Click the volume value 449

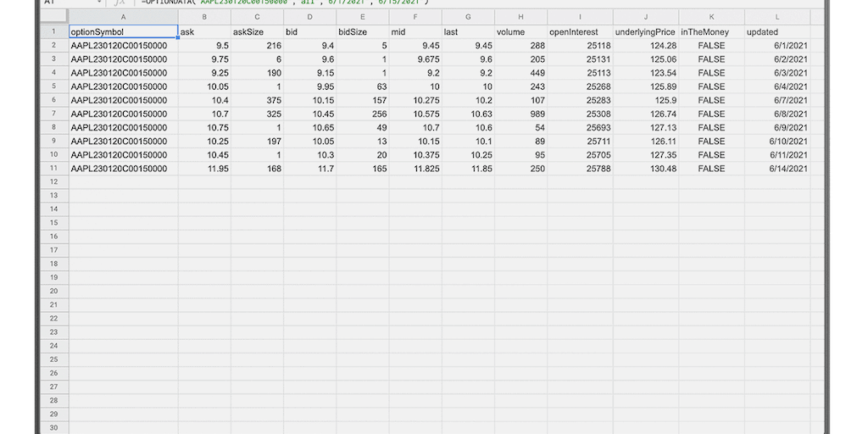pos(521,73)
